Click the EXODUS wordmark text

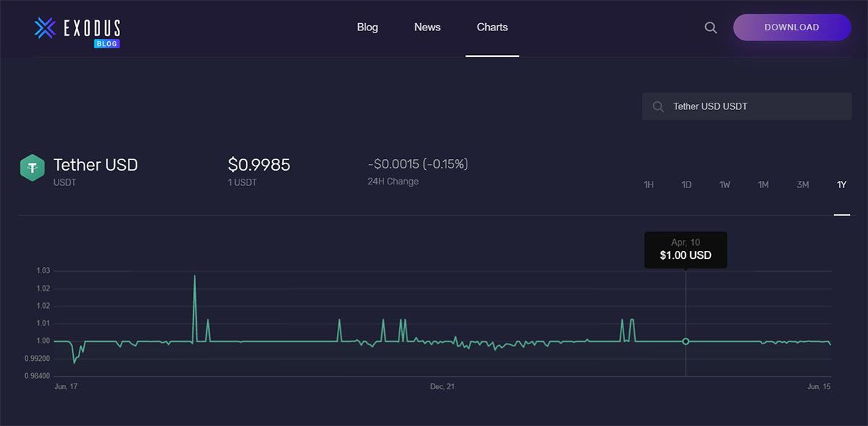tap(92, 28)
